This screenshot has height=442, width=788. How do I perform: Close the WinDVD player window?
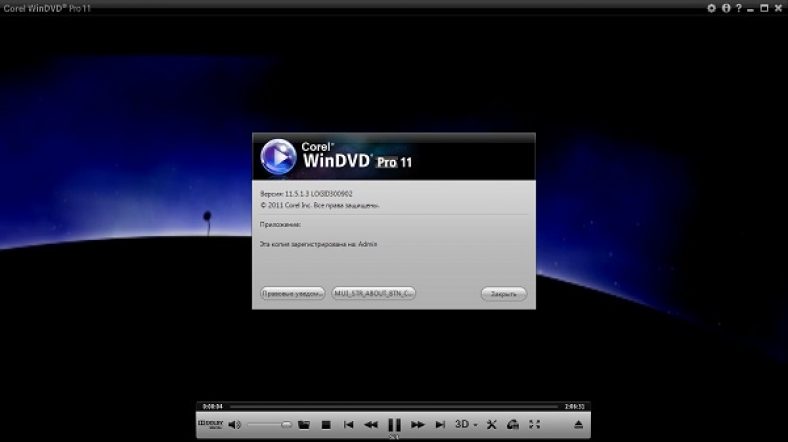(778, 8)
